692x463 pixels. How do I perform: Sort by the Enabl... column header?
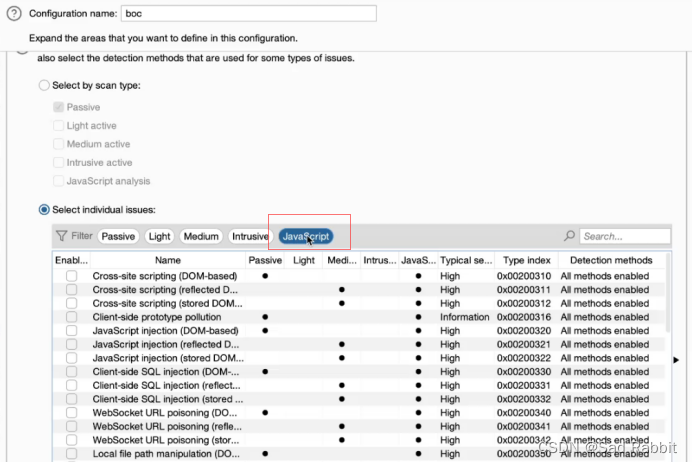click(x=71, y=260)
